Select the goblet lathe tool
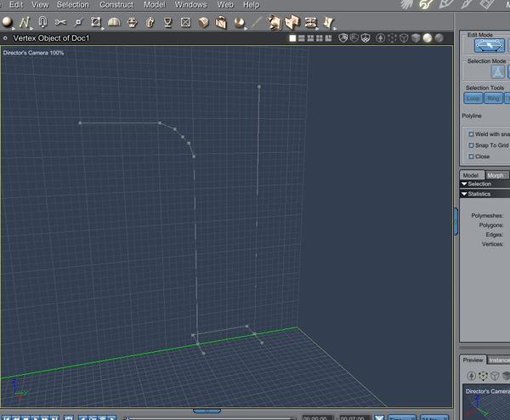Screen dimensions: 510x420 point(167,22)
